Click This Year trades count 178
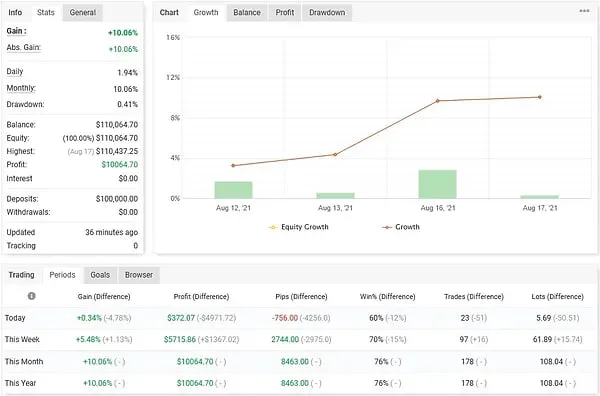Screen dimensions: 600x396 pyautogui.click(x=467, y=383)
